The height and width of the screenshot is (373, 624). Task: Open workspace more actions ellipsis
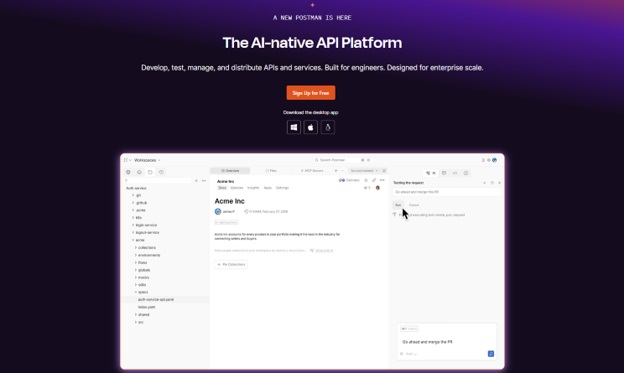(x=382, y=180)
